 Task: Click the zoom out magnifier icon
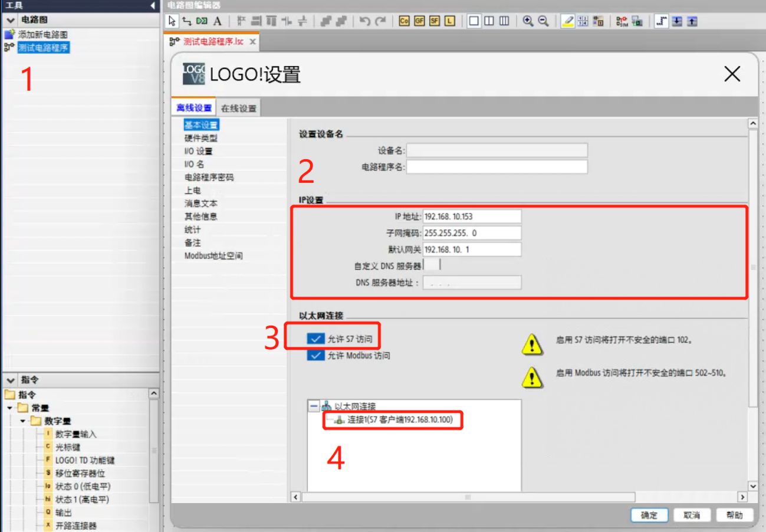pyautogui.click(x=543, y=21)
